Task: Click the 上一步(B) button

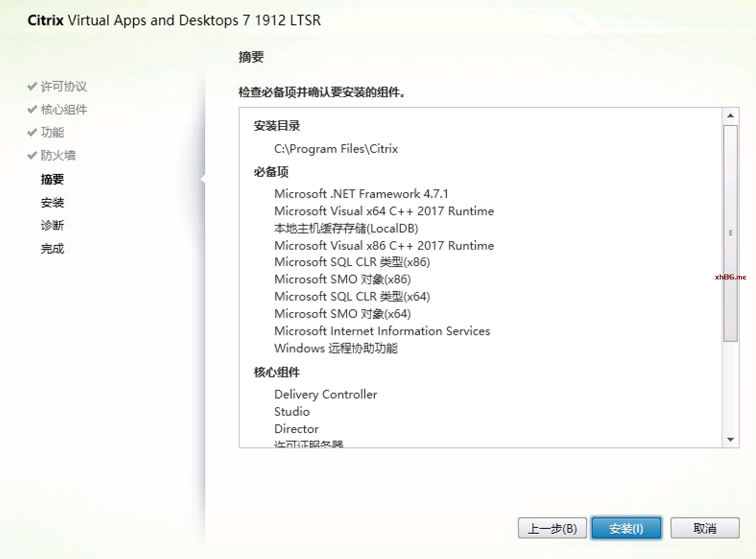Action: [x=552, y=528]
